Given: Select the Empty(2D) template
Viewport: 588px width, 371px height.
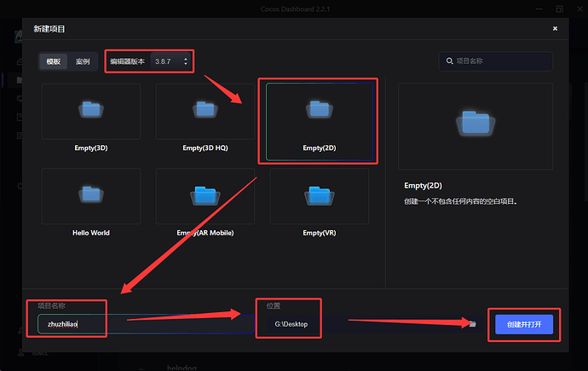Looking at the screenshot, I should tap(319, 122).
